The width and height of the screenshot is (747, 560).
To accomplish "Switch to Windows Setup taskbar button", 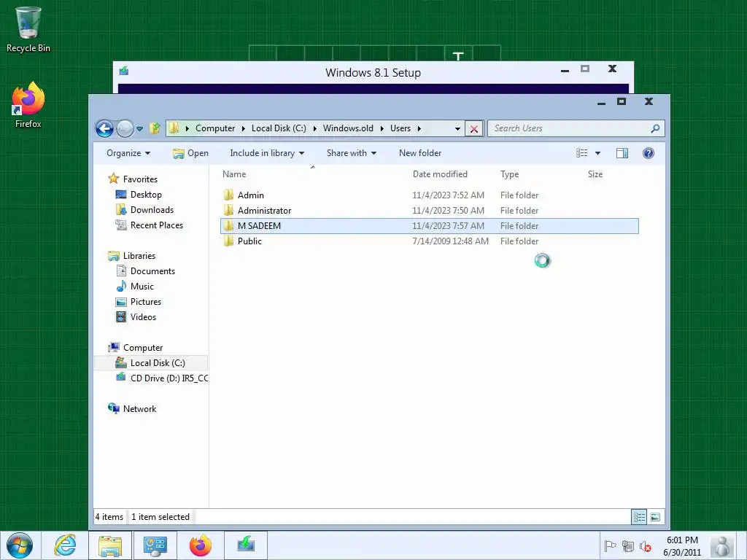I will [246, 545].
